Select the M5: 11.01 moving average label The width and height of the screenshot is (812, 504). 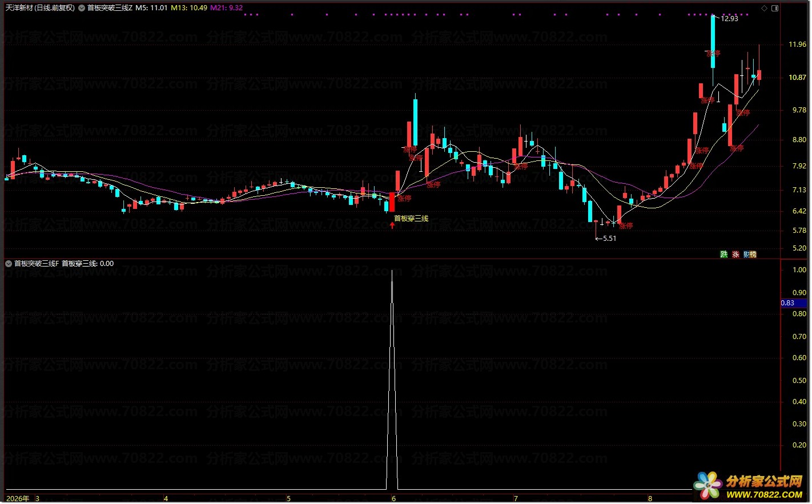[x=151, y=8]
